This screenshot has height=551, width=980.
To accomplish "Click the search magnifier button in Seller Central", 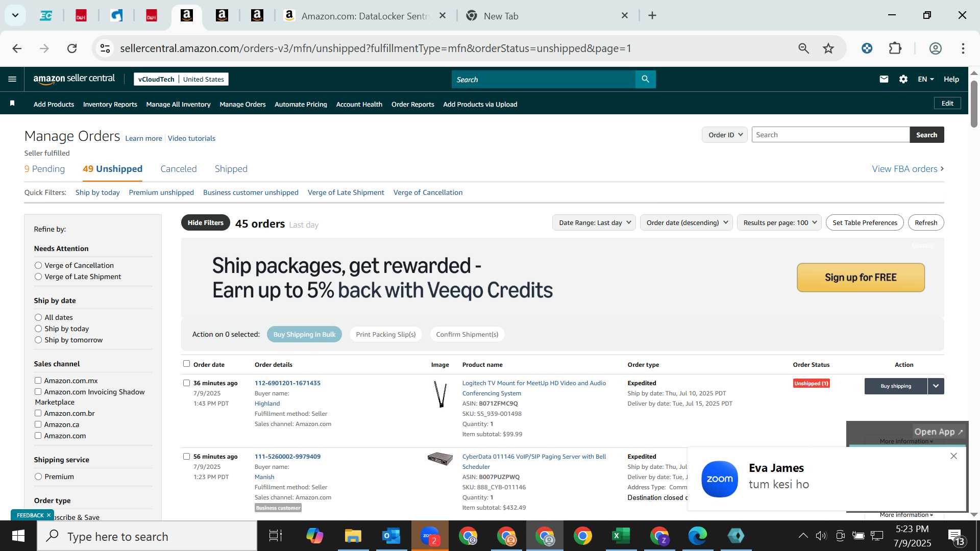I will pos(646,79).
